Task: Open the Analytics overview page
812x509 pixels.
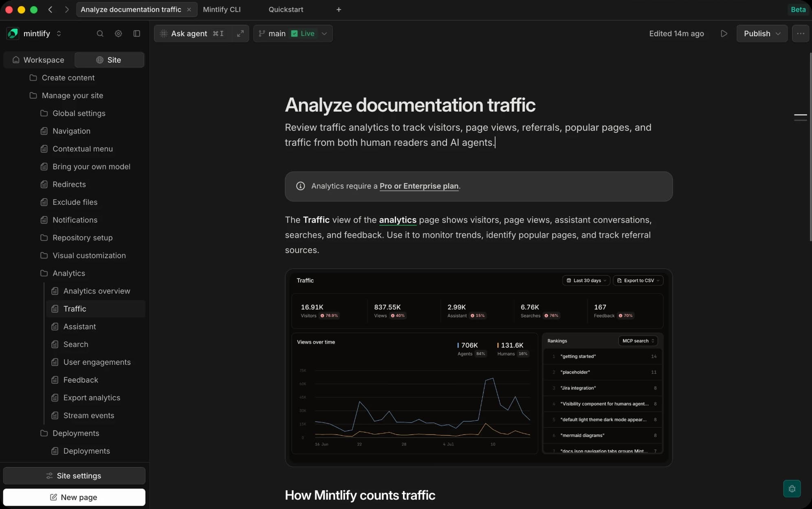Action: point(96,291)
